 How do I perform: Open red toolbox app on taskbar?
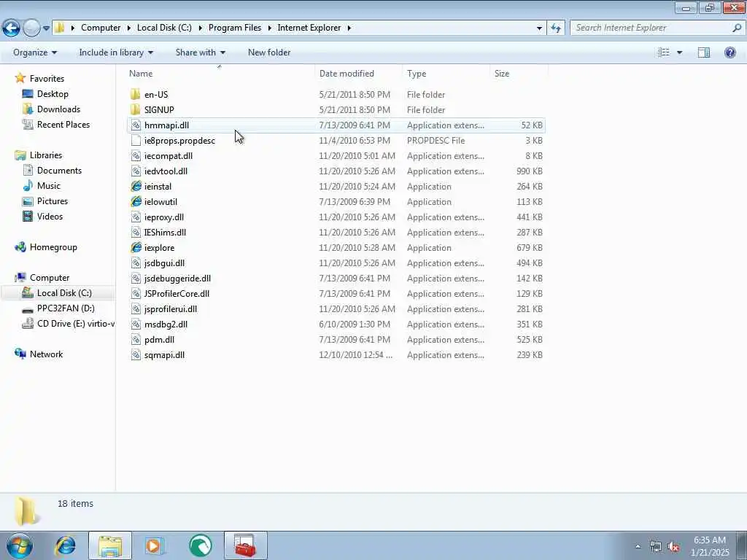(x=245, y=545)
